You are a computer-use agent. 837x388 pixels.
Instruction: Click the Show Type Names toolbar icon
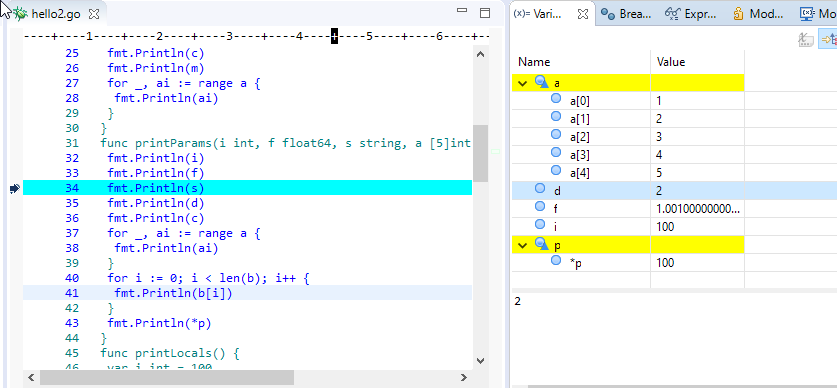[x=805, y=39]
